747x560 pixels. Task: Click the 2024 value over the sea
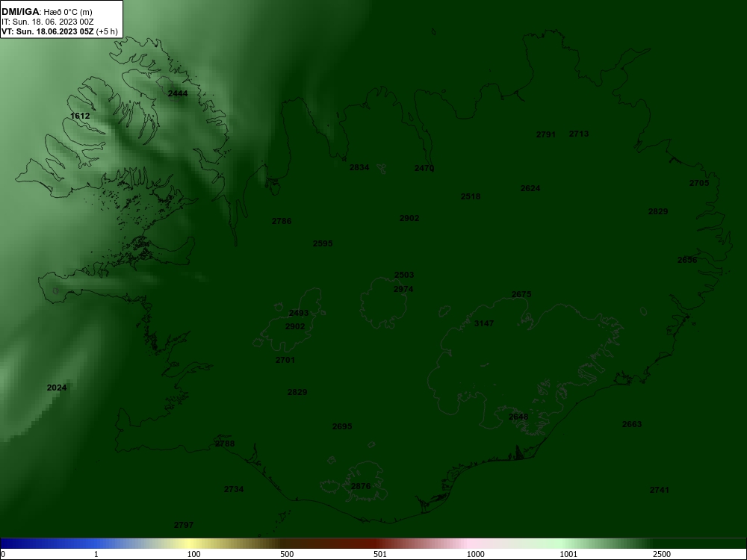[57, 388]
